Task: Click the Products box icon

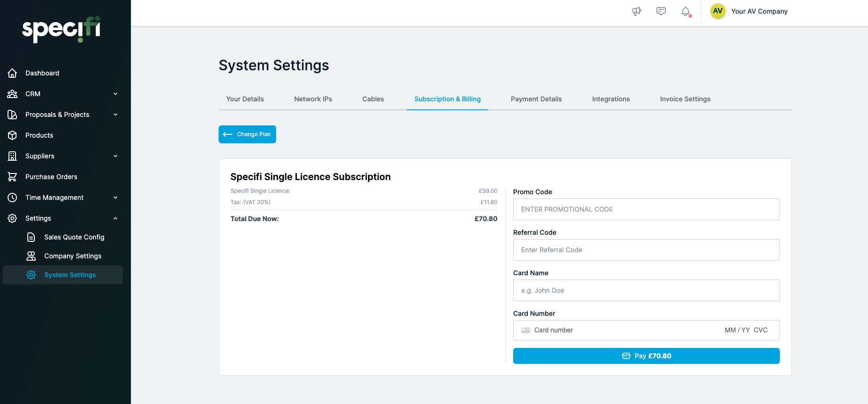Action: click(x=13, y=135)
